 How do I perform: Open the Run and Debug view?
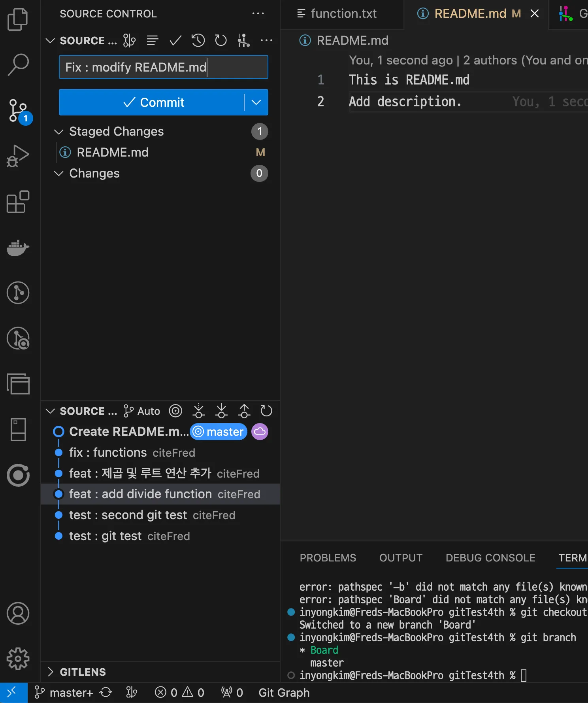pyautogui.click(x=18, y=155)
